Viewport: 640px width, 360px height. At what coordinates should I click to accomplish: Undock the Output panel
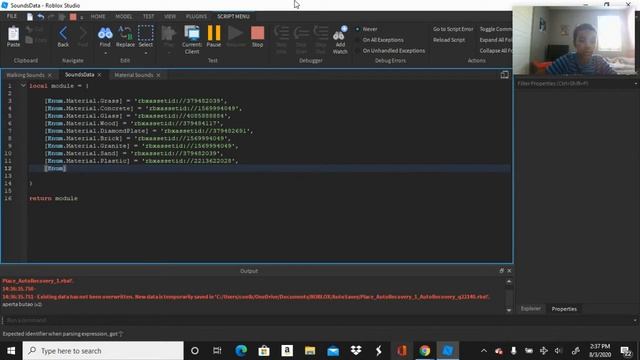point(501,271)
